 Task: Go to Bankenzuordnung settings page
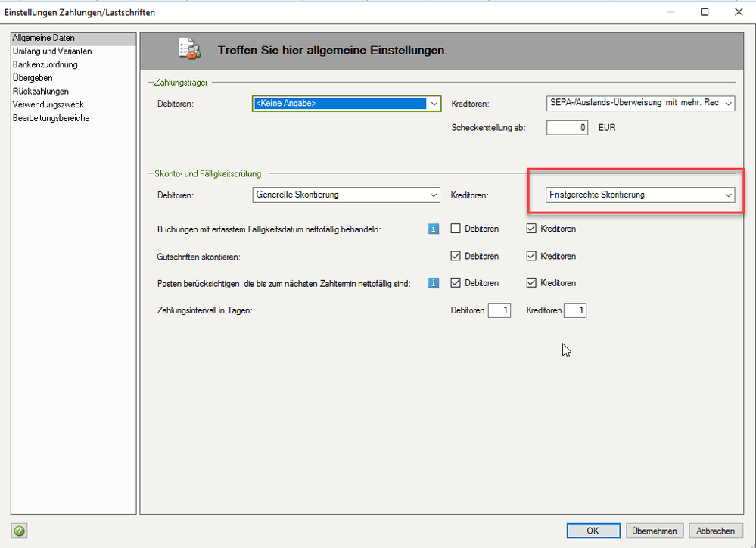(x=45, y=64)
